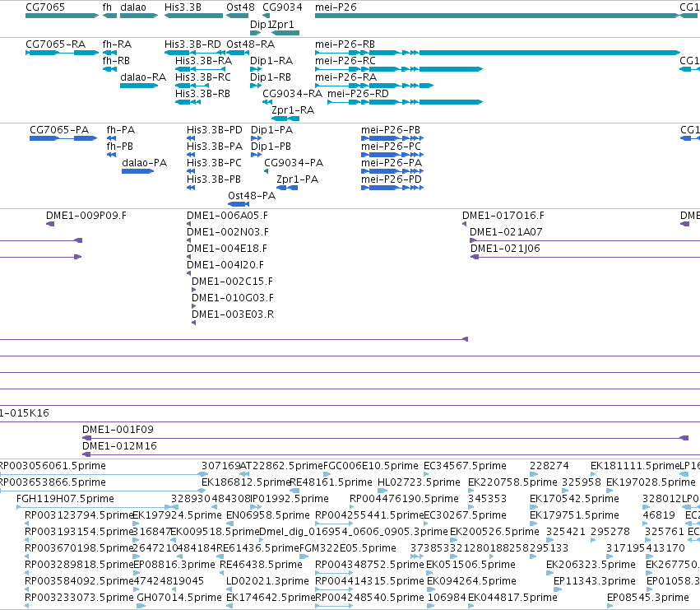
Task: Open the DME1-012M16 clone label
Action: 119,446
